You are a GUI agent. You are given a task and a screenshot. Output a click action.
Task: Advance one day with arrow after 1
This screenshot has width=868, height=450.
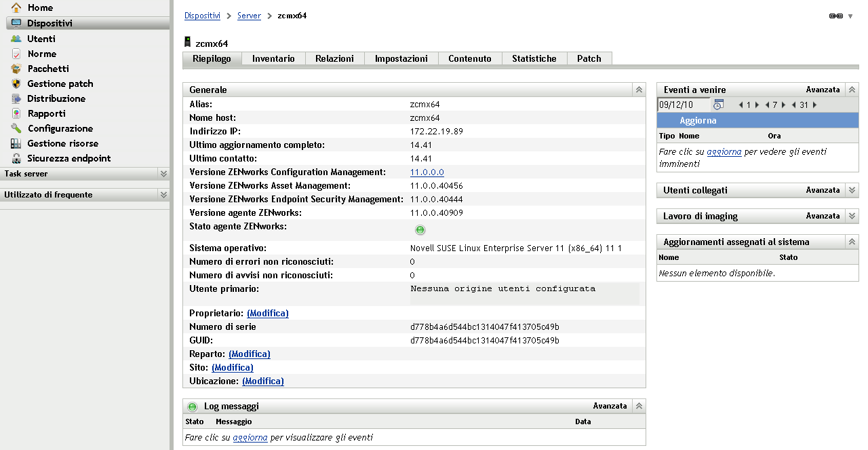coord(757,105)
